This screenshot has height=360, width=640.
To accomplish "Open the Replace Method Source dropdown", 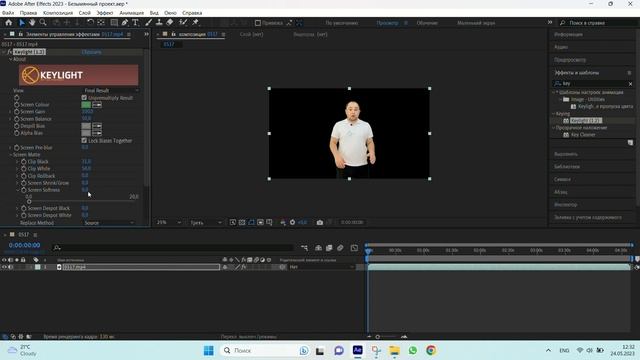I will click(x=109, y=223).
